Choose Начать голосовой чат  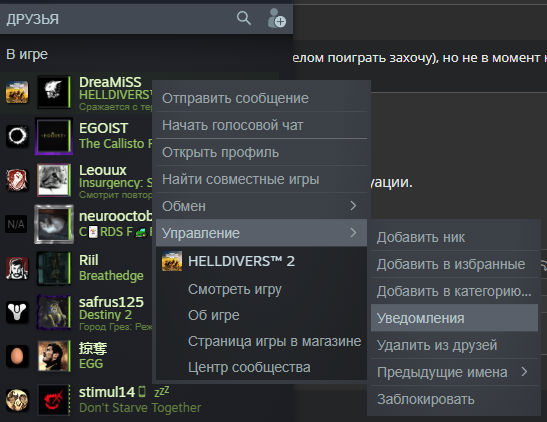coord(261,125)
